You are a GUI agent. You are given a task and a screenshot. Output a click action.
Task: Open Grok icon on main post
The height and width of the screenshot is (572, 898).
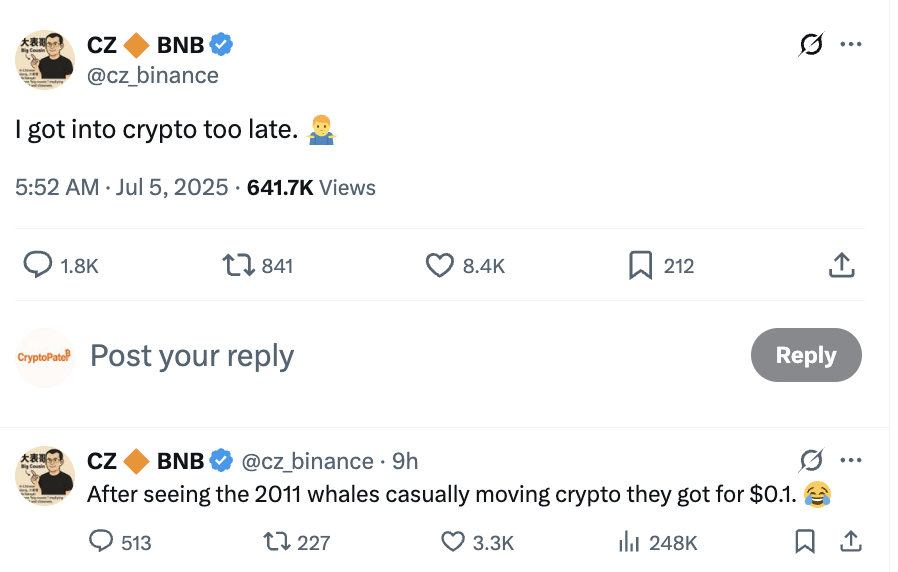(811, 44)
